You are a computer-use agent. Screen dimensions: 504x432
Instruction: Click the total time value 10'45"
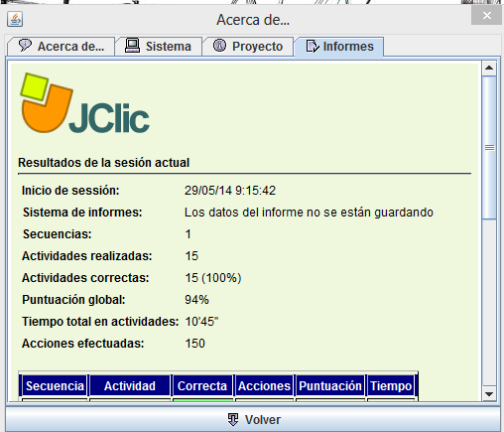pos(201,322)
